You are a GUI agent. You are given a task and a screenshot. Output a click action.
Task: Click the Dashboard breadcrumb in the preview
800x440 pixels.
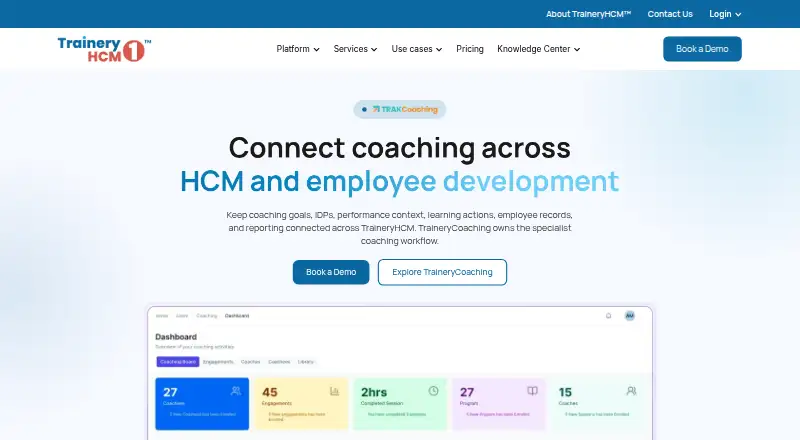pos(237,316)
